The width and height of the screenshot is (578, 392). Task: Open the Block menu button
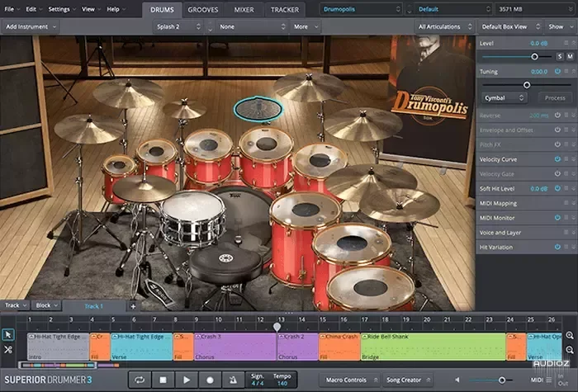coord(46,305)
